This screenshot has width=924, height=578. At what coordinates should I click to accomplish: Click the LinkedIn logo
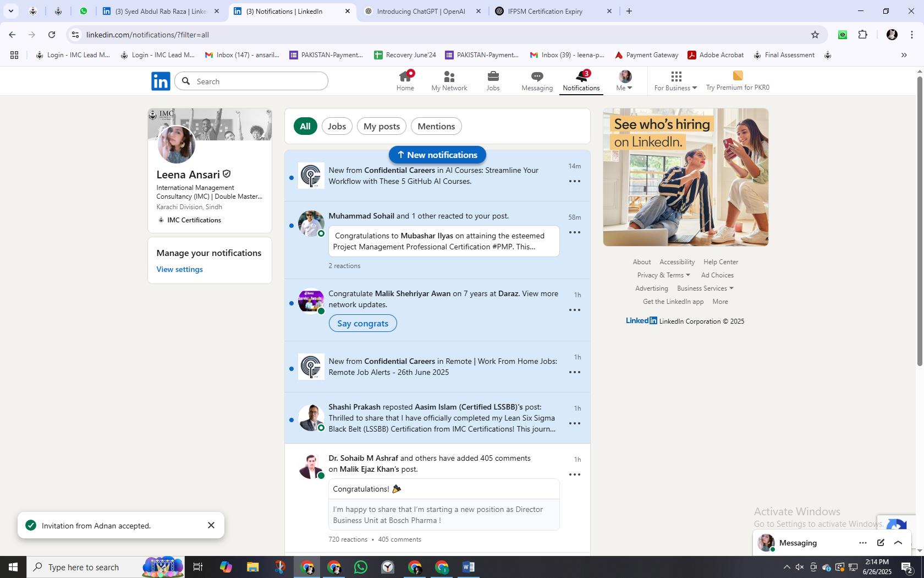161,81
